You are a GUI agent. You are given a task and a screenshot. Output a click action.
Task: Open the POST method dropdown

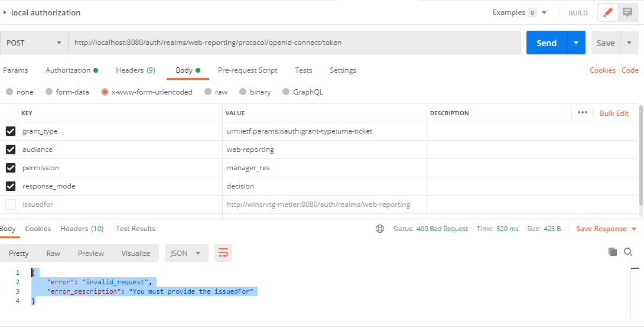click(x=34, y=43)
